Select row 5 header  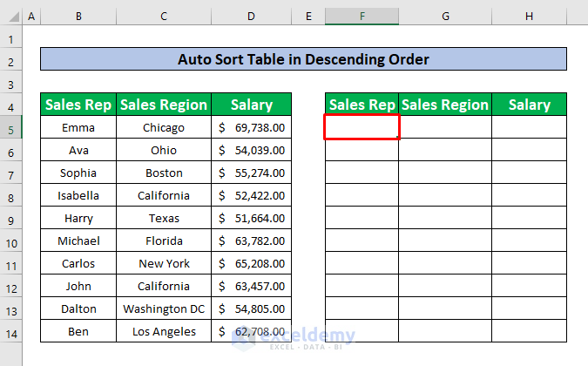(x=10, y=128)
